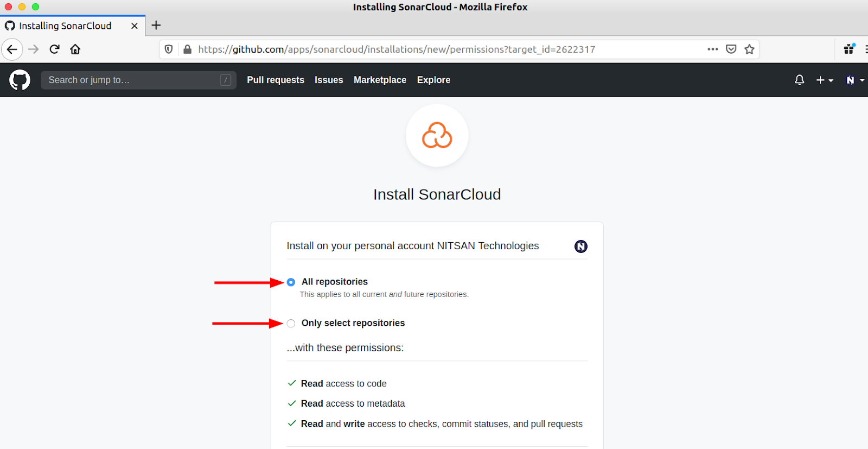The image size is (868, 449).
Task: Open tracking protection shield icon
Action: point(169,49)
